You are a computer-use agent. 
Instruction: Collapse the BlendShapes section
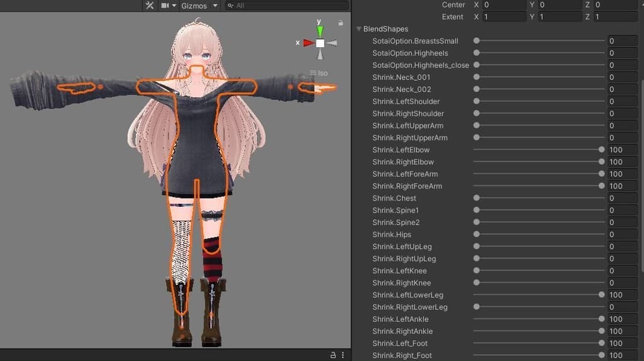[x=359, y=29]
